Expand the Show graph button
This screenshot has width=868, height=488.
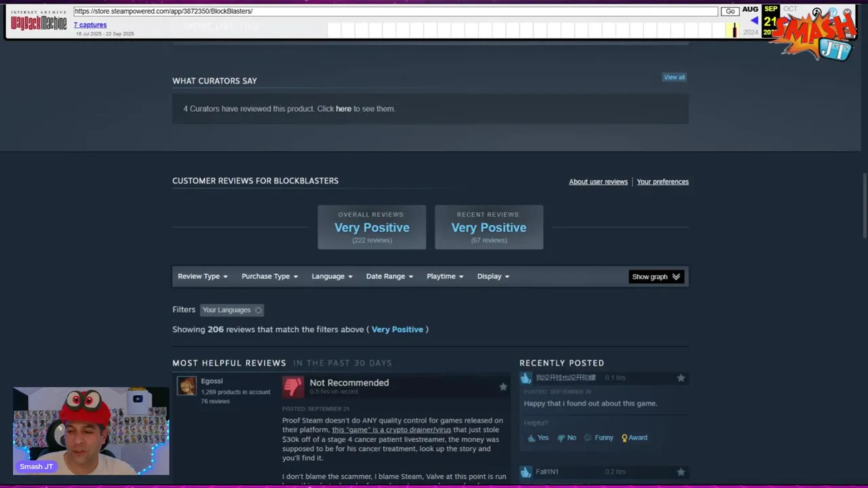656,277
